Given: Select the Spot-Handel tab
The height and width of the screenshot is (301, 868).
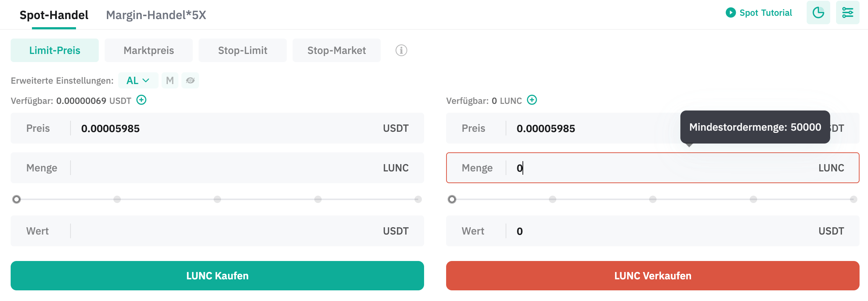Looking at the screenshot, I should (54, 15).
